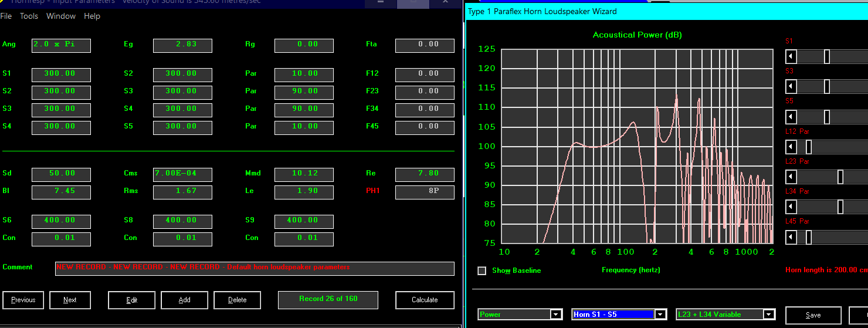Click the 'Horn length is 200.00 cm' text

pyautogui.click(x=826, y=270)
